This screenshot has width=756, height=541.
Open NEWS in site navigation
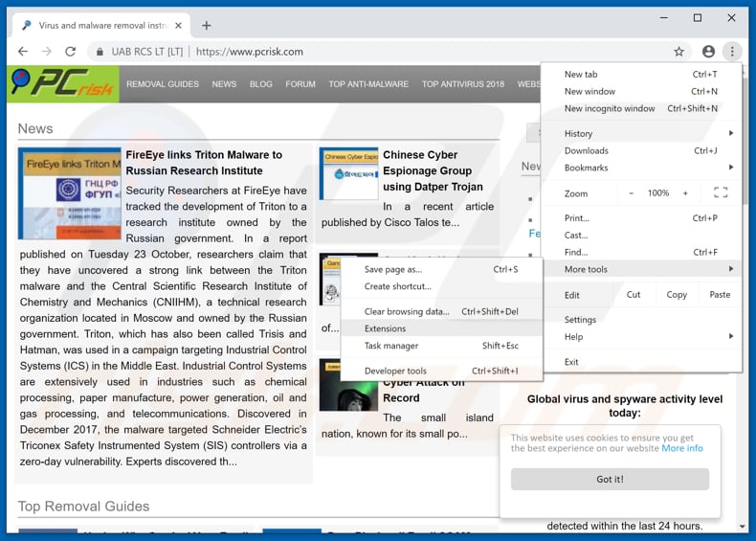coord(224,84)
